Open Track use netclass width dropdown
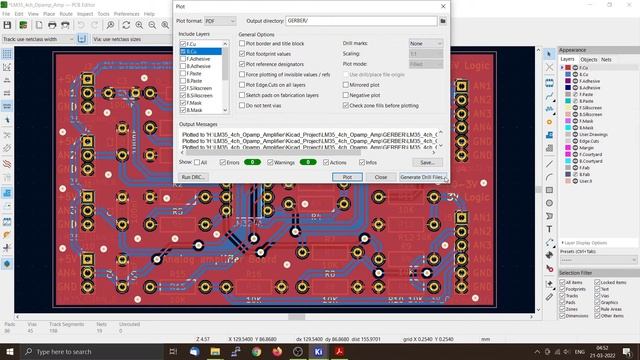640x360 pixels. click(x=38, y=39)
